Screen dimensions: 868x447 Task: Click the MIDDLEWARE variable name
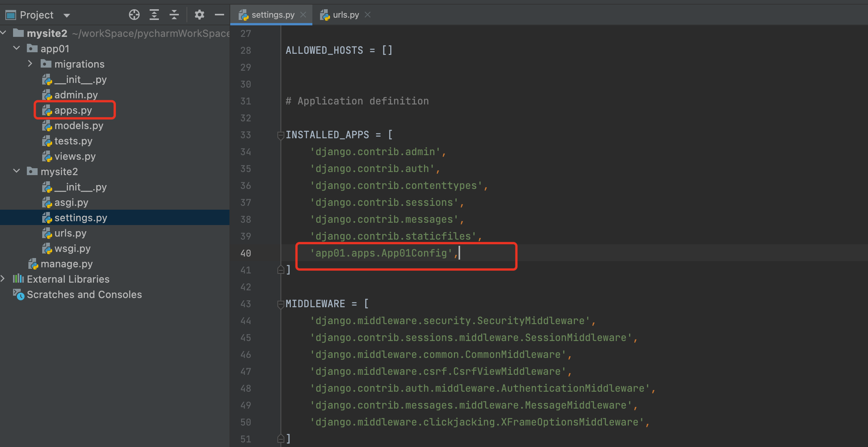coord(315,304)
